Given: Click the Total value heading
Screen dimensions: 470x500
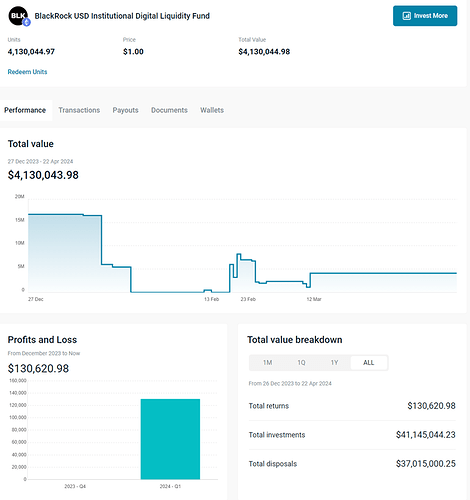Looking at the screenshot, I should pyautogui.click(x=31, y=144).
